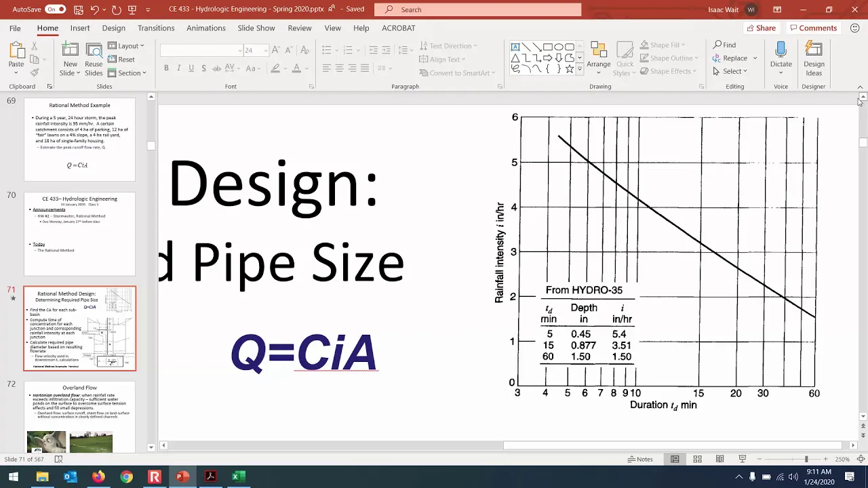The width and height of the screenshot is (868, 488).
Task: Open the Animations tab
Action: pos(206,28)
